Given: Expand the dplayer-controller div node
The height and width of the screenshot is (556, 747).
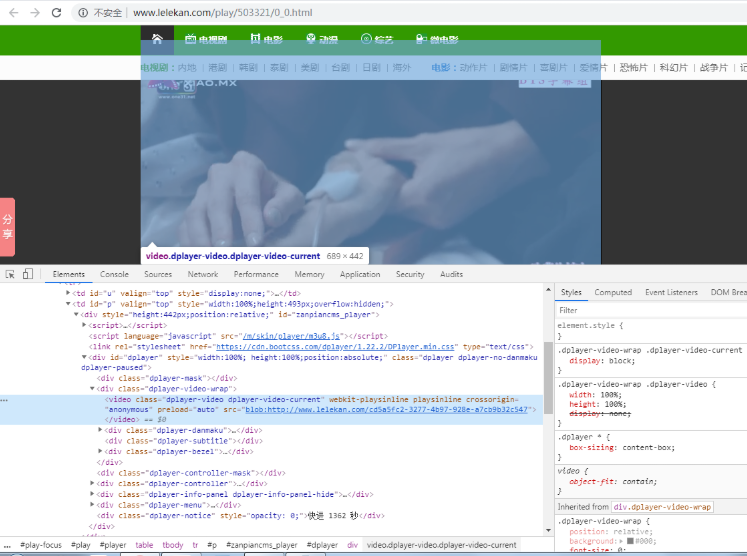Looking at the screenshot, I should pyautogui.click(x=92, y=483).
